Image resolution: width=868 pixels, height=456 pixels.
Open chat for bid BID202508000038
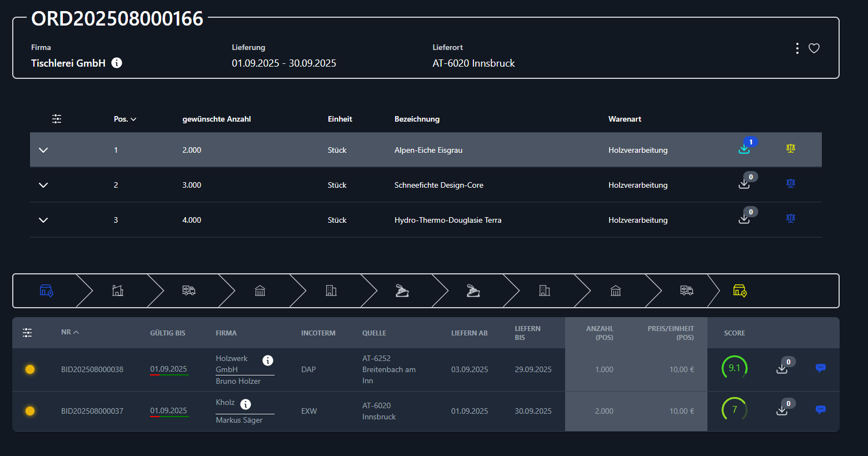point(820,368)
